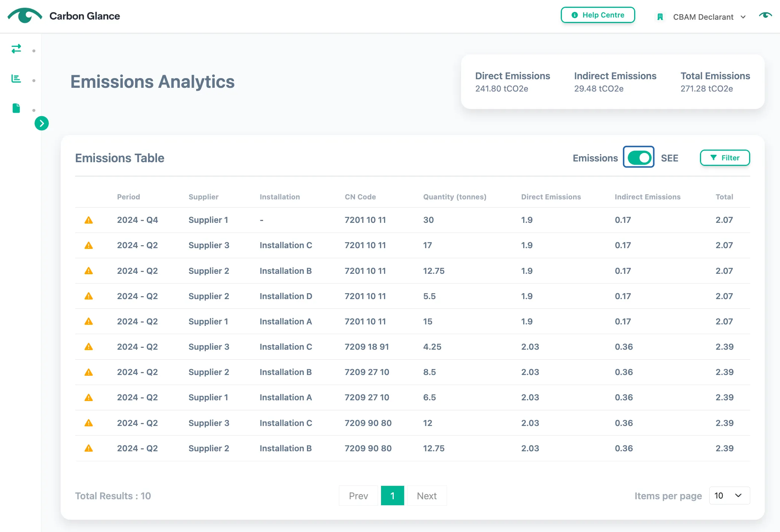Click the Direct Emissions column header
The image size is (780, 532).
[551, 197]
